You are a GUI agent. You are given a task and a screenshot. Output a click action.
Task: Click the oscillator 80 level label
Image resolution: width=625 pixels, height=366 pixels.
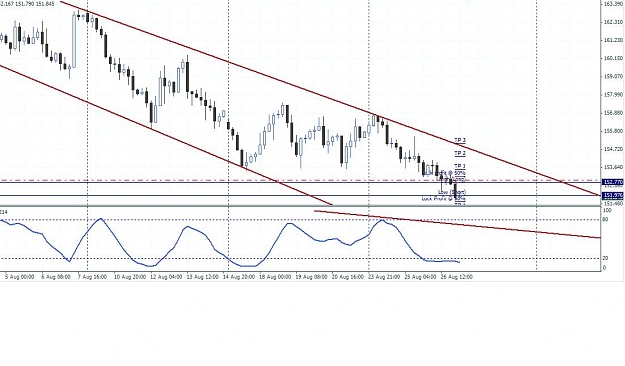click(605, 219)
